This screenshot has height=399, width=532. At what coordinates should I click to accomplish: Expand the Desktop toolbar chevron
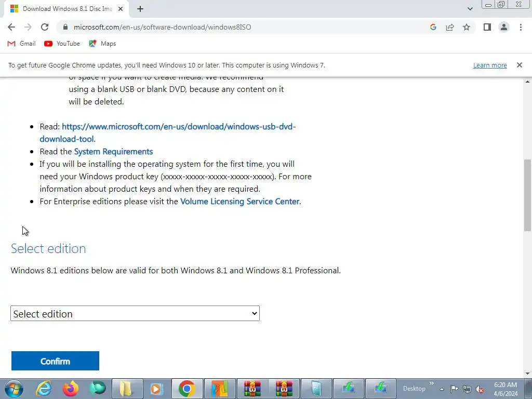(x=432, y=383)
